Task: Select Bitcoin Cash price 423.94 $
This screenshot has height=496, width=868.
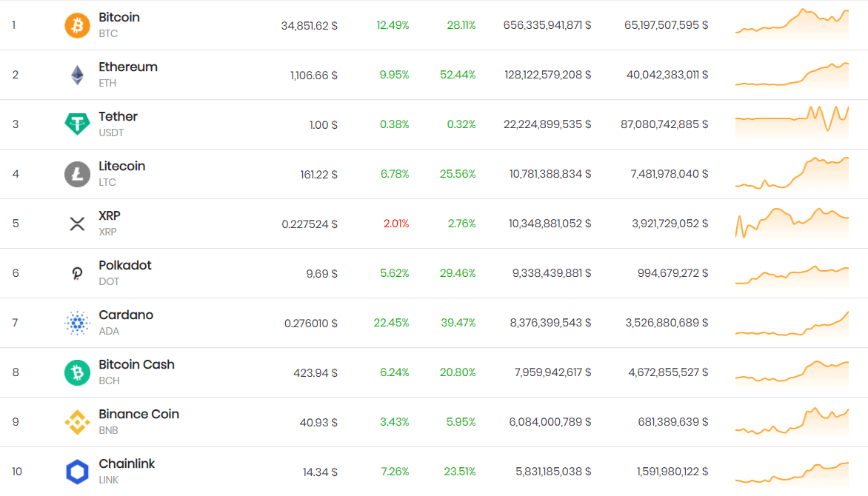Action: pyautogui.click(x=315, y=372)
